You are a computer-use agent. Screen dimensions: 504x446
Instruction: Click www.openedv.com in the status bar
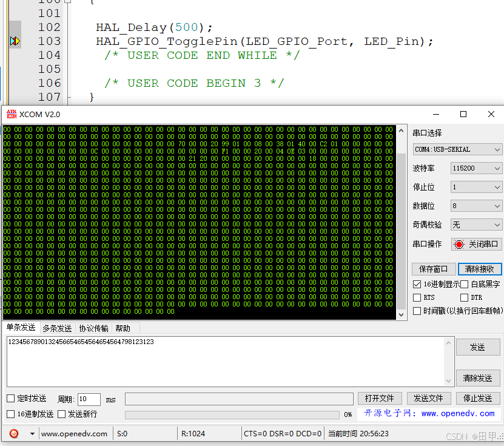[x=74, y=434]
